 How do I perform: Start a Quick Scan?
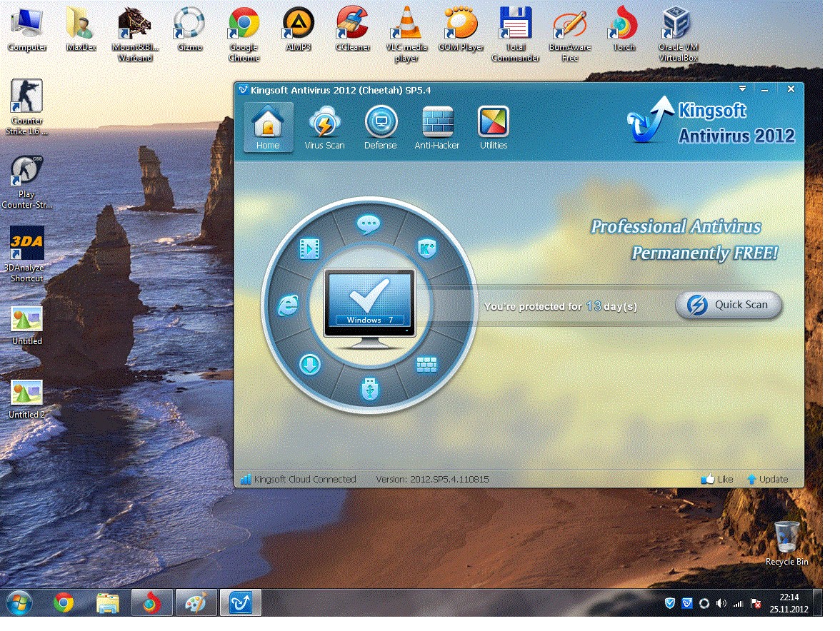[x=728, y=305]
